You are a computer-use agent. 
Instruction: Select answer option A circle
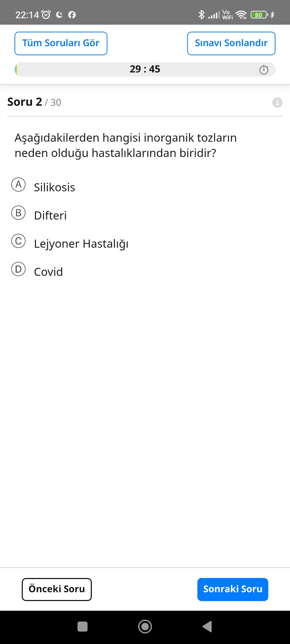click(19, 185)
